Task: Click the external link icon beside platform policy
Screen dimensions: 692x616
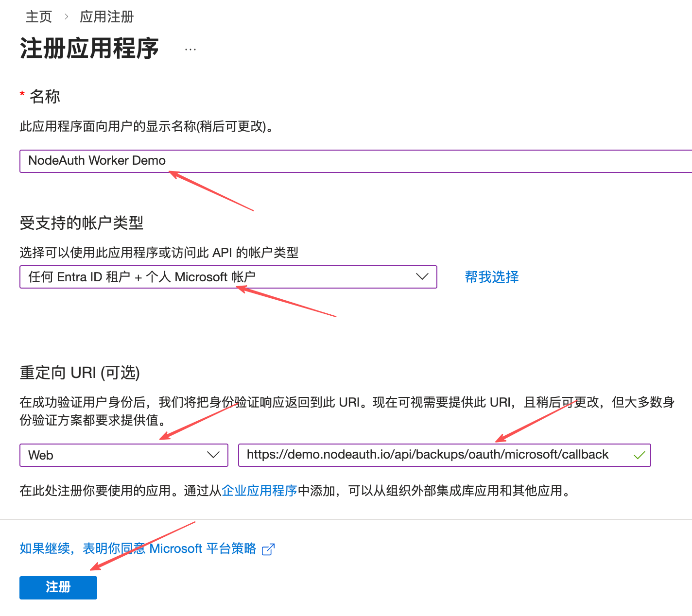Action: (x=268, y=549)
